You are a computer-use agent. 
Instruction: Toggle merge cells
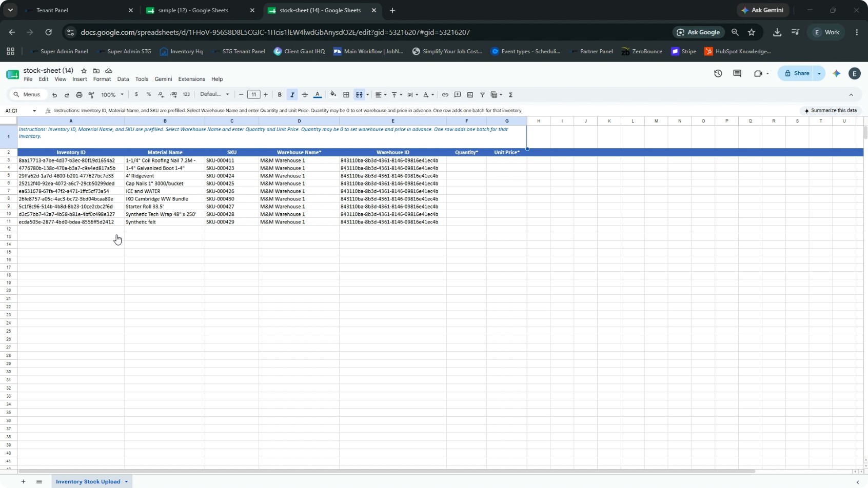click(359, 94)
